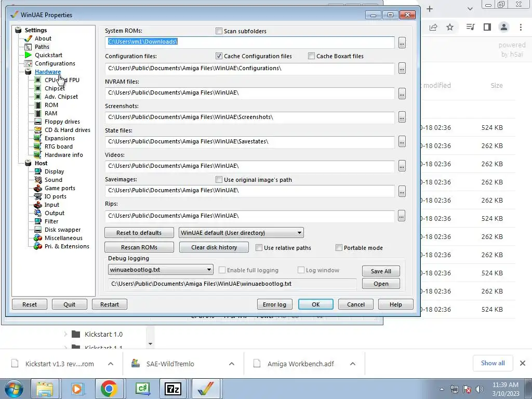Expand SAE-WildTremlo download options chevron

[x=232, y=364]
